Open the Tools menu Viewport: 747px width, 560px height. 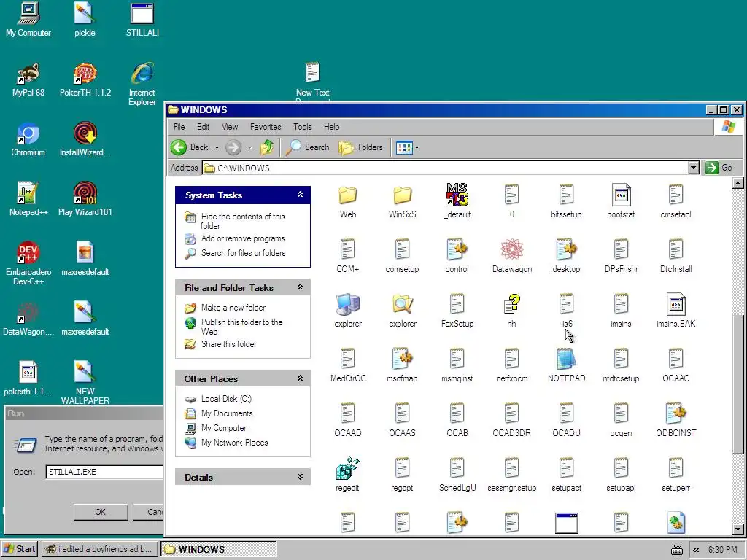(x=303, y=127)
